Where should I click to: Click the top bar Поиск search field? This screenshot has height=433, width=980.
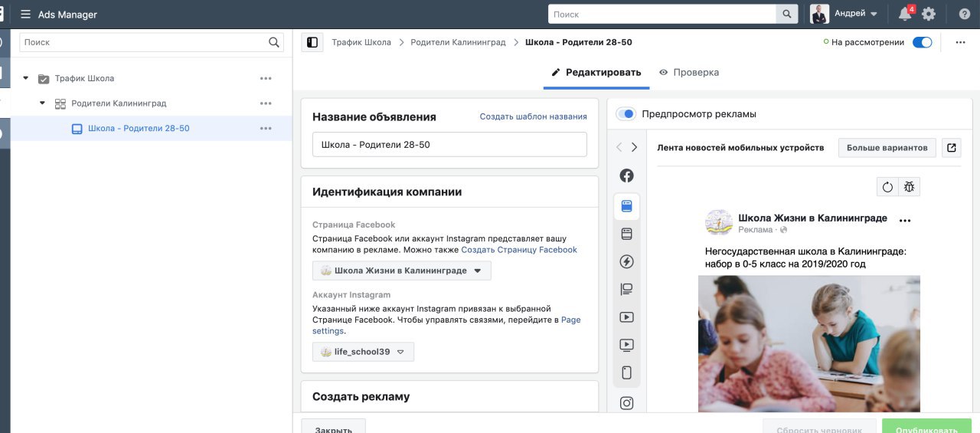(662, 15)
